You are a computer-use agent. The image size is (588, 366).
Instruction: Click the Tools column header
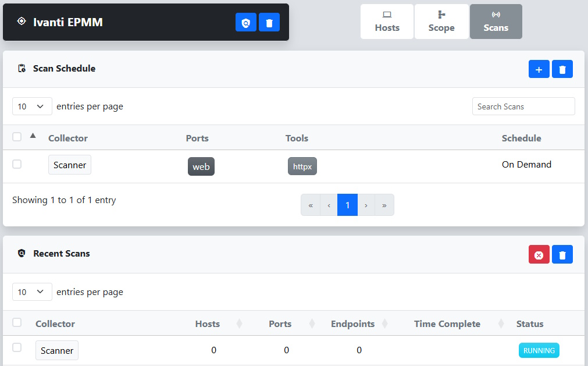coord(297,138)
